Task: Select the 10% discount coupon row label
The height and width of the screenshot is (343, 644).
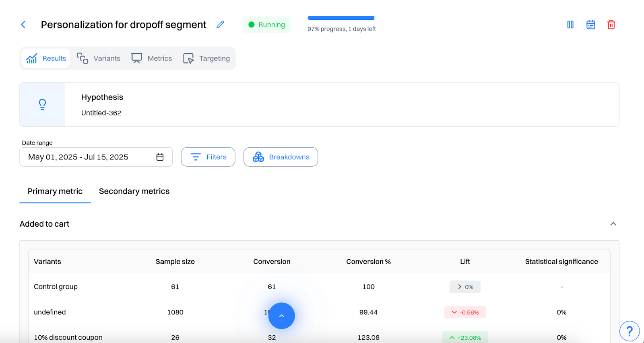Action: 68,337
